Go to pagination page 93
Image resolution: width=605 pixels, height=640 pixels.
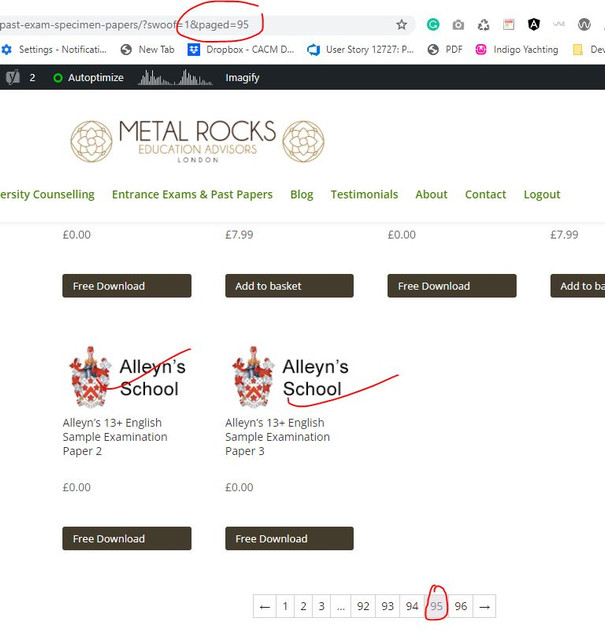click(388, 606)
